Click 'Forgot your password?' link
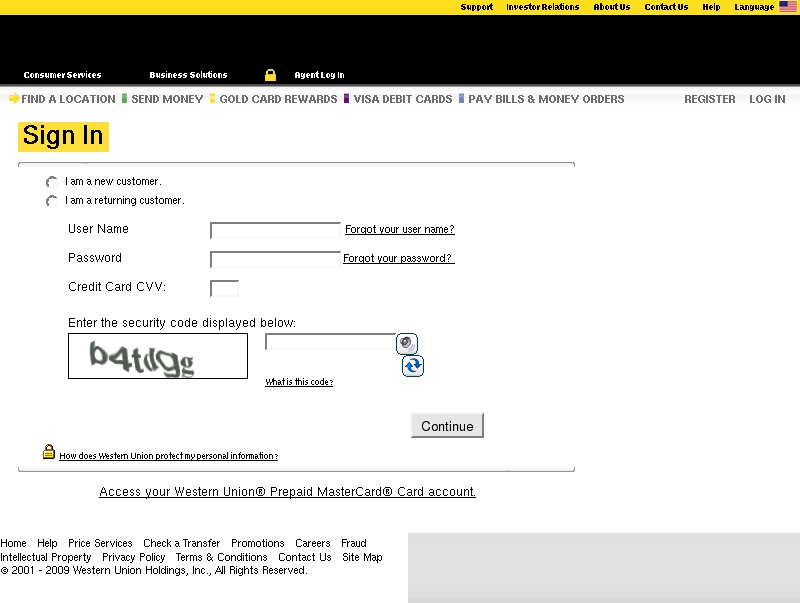Screen dimensions: 800x603 tap(398, 258)
